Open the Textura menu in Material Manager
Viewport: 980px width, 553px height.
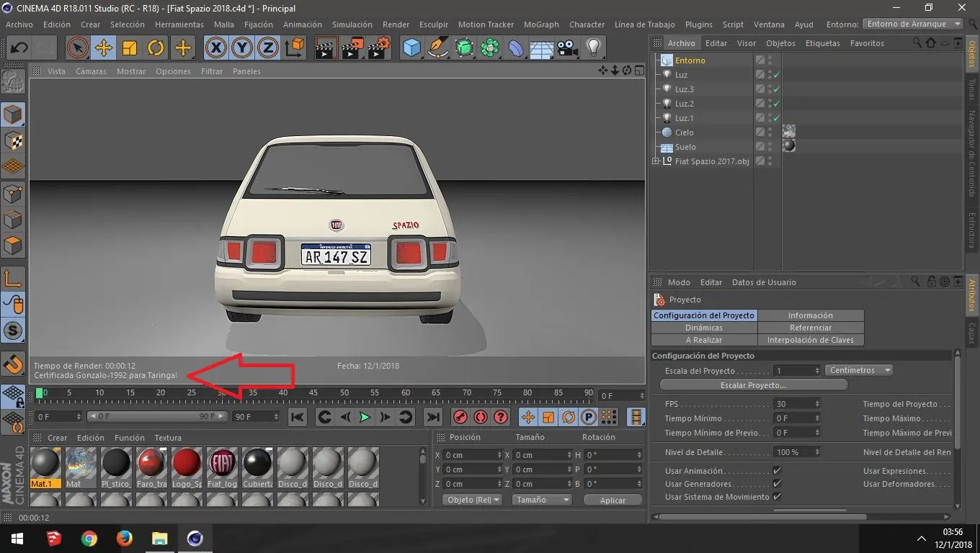[x=168, y=438]
